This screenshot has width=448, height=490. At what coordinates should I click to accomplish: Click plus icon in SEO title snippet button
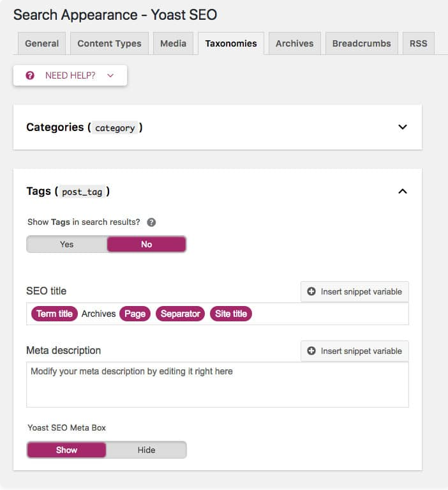point(311,291)
